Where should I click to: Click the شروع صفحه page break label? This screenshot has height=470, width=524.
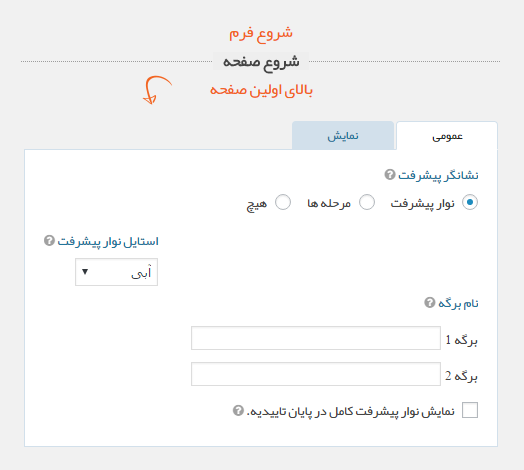pos(261,62)
